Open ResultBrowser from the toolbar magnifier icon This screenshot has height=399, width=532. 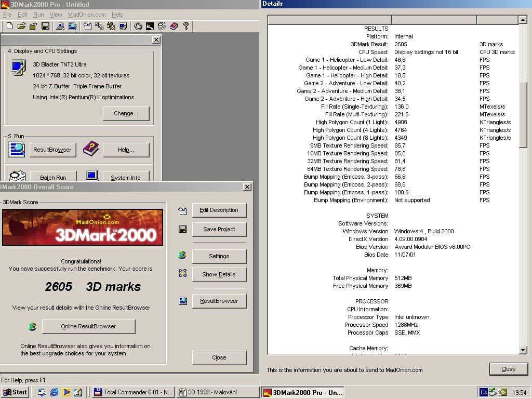(72, 26)
